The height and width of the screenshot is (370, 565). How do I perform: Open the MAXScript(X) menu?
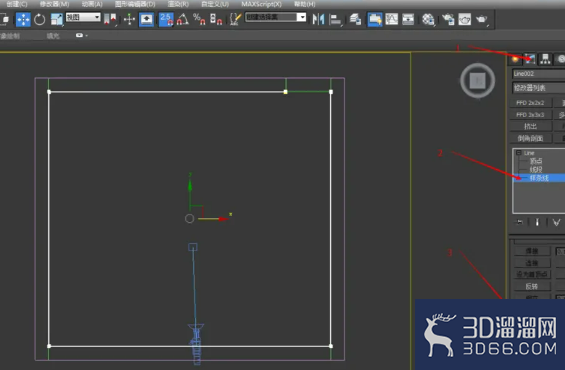[x=261, y=4]
